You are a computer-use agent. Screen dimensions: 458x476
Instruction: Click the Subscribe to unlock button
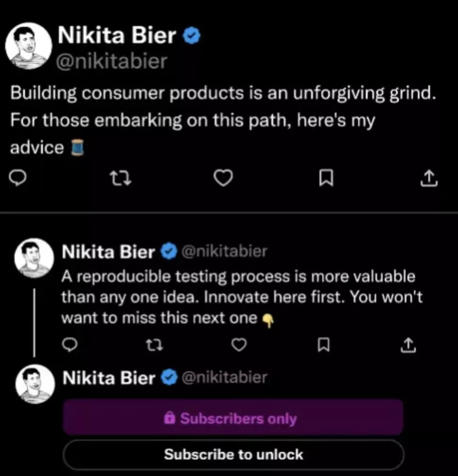[233, 455]
